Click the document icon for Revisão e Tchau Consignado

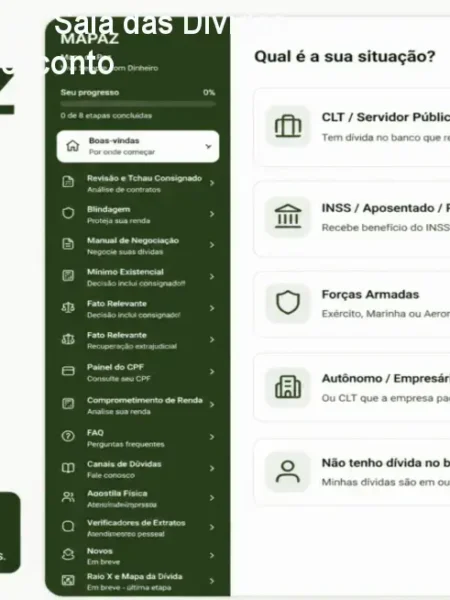[x=68, y=182]
